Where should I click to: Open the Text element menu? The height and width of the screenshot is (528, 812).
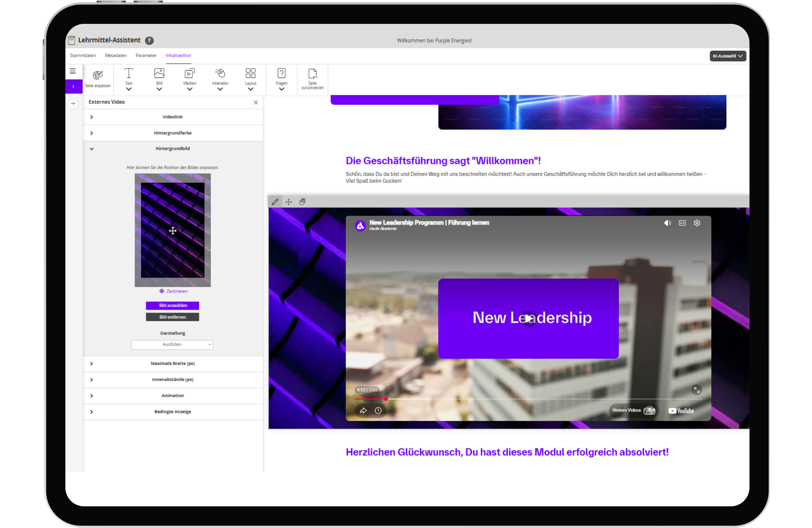click(129, 79)
